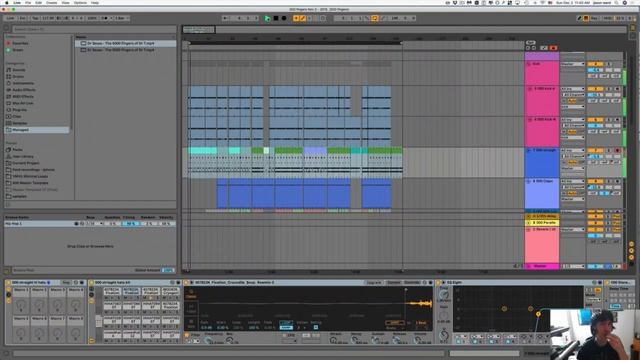Fold the 5 000 kick track

coord(529,89)
